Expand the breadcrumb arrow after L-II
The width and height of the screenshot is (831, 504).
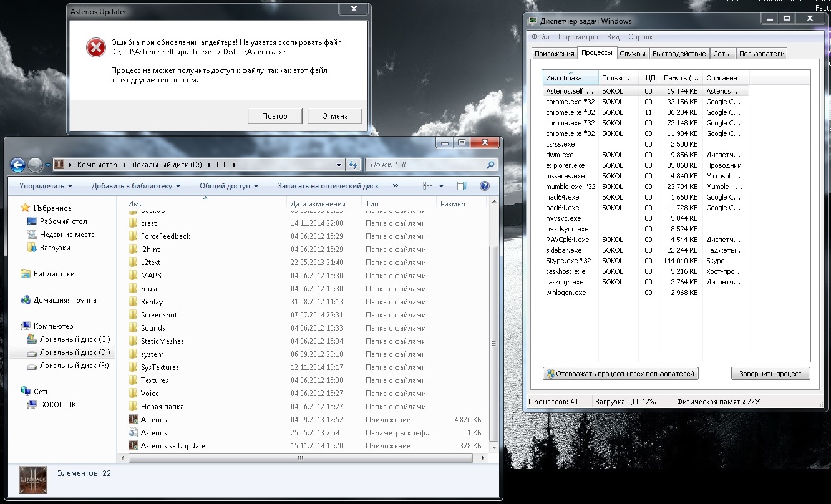(235, 165)
